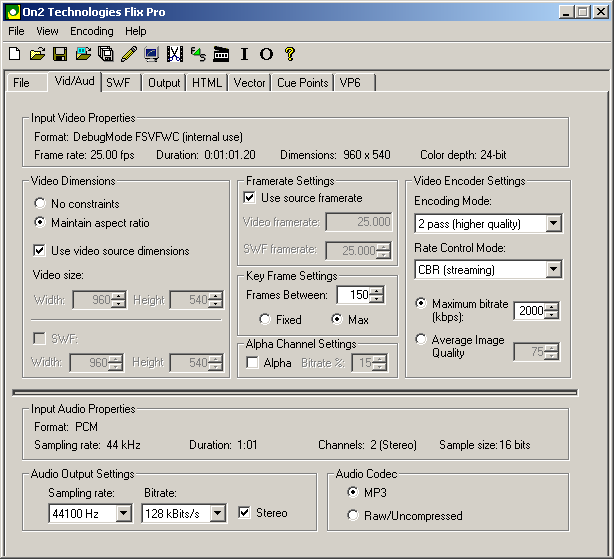Click the yellow question mark help icon

[x=290, y=54]
